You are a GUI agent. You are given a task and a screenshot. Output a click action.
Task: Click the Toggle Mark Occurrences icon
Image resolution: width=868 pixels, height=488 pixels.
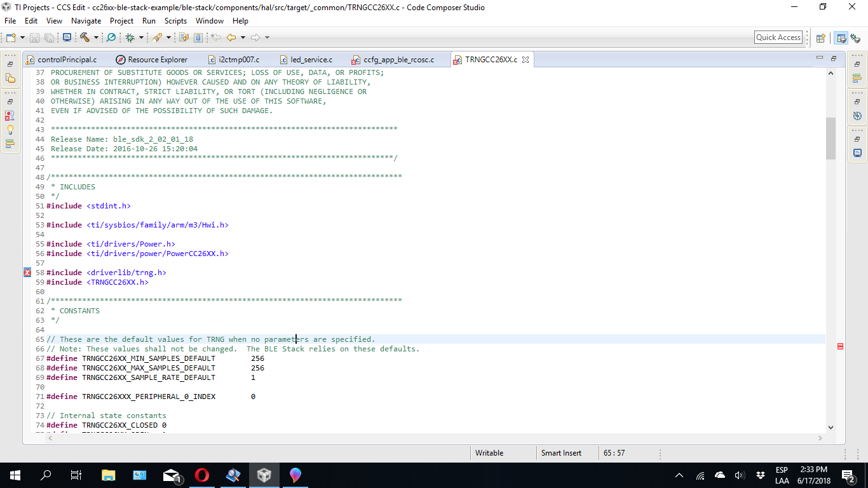tap(184, 37)
